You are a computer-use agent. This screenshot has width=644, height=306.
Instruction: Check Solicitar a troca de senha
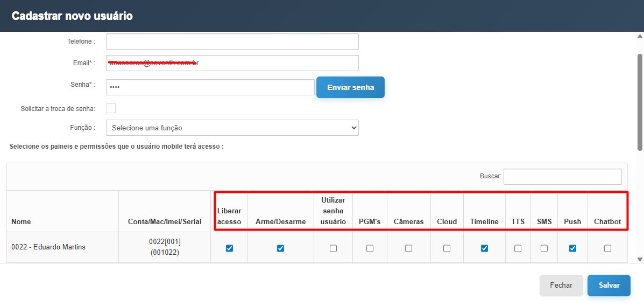(111, 108)
